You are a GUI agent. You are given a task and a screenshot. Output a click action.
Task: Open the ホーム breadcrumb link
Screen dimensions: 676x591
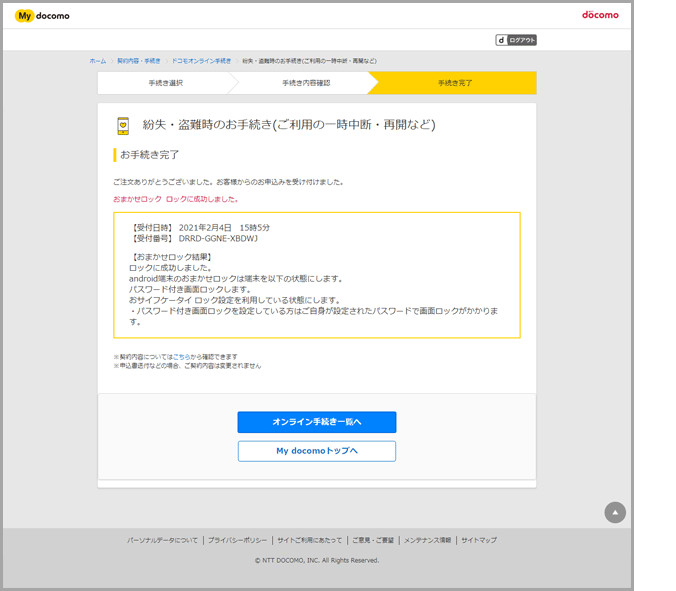(x=98, y=61)
